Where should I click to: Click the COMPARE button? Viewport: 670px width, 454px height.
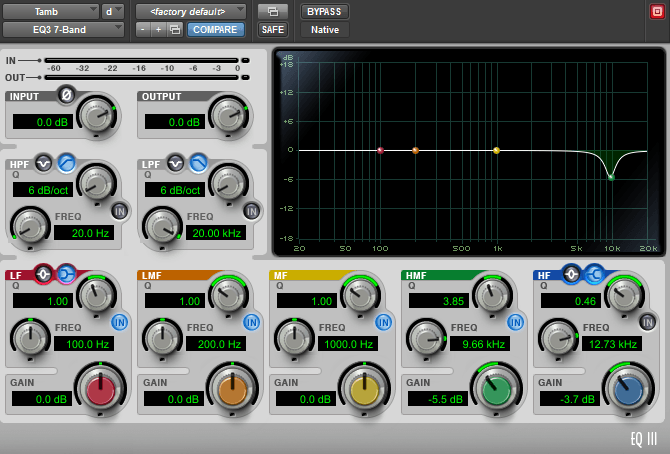click(x=215, y=29)
